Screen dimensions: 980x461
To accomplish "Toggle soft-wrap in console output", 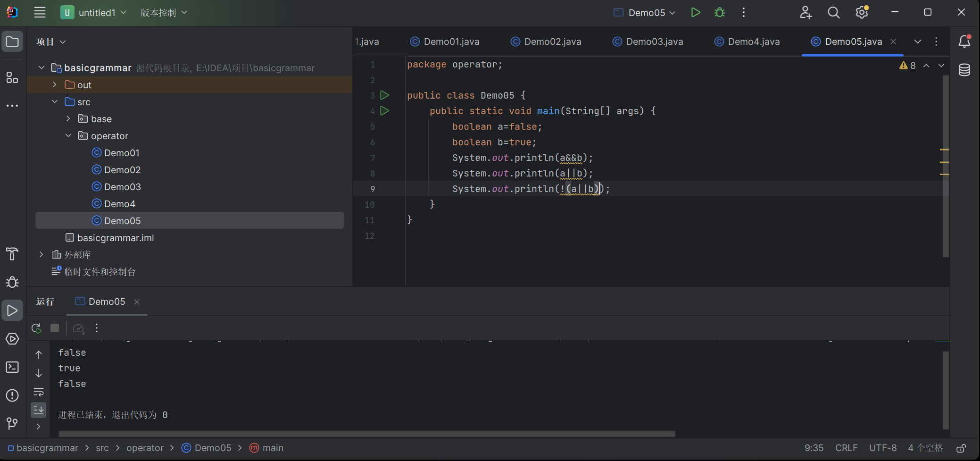I will point(39,392).
